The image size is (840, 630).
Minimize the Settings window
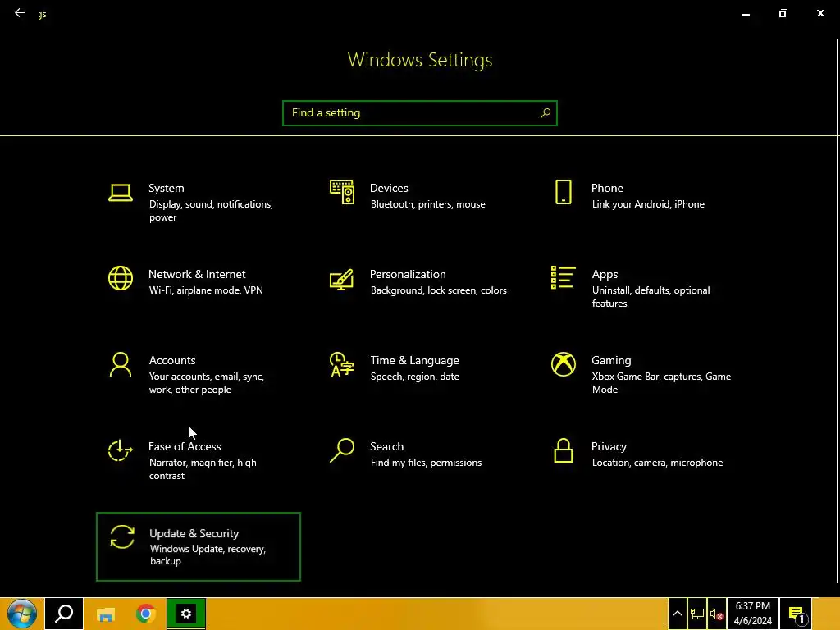click(745, 13)
